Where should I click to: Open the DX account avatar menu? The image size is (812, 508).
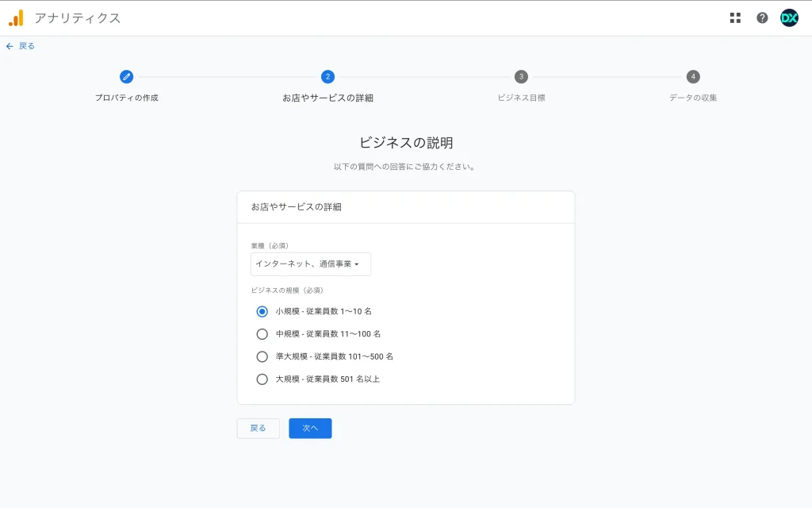pos(789,17)
